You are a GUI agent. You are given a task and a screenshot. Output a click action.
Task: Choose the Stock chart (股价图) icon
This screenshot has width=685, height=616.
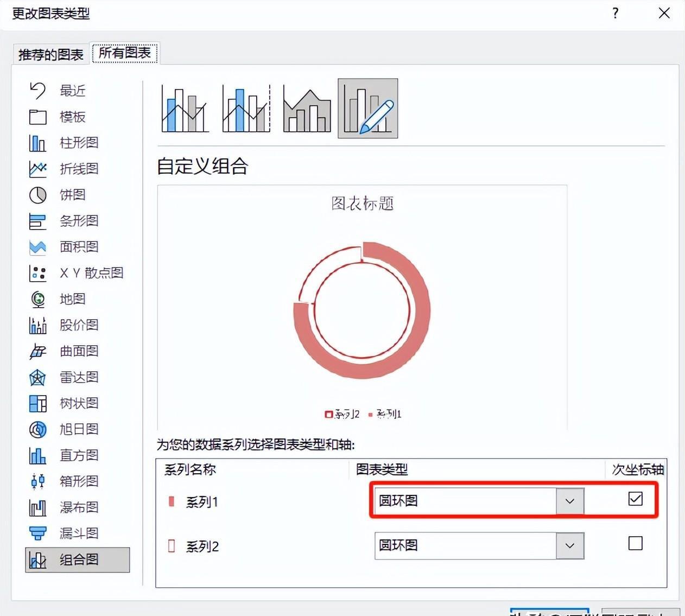(x=37, y=325)
